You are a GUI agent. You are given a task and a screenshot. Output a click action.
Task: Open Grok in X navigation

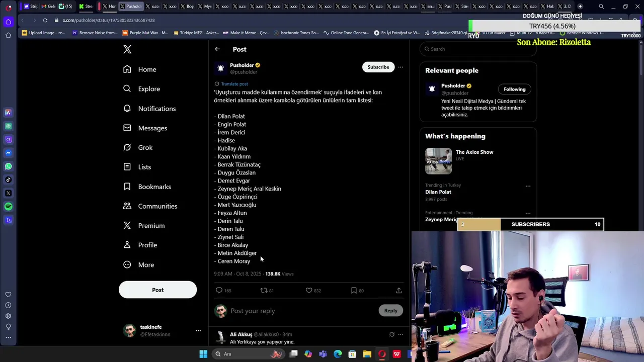click(x=138, y=147)
